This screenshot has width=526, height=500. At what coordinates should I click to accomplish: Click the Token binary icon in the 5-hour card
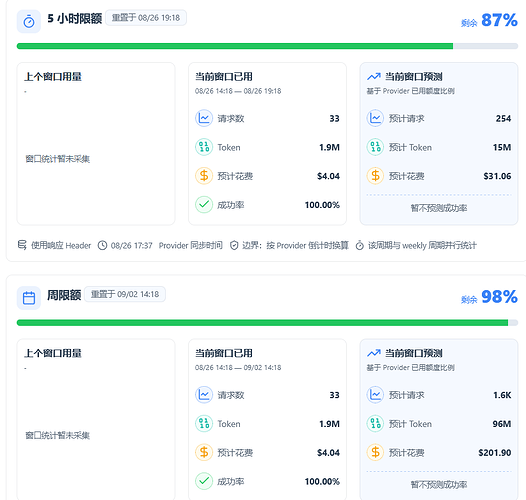tap(204, 147)
